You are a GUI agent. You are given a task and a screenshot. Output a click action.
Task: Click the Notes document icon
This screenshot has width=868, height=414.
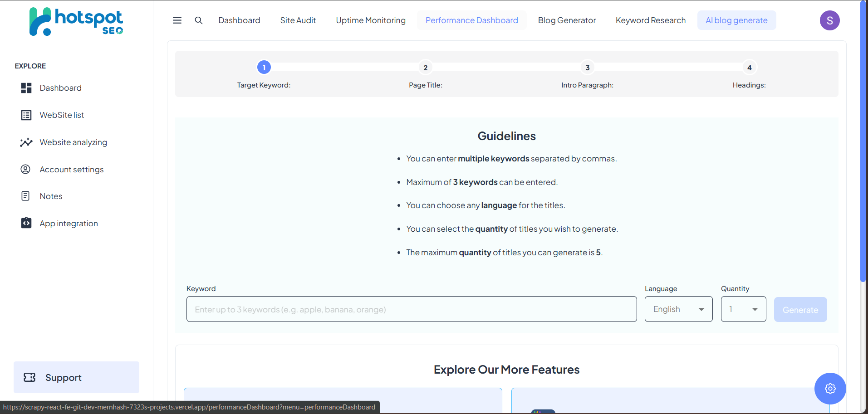click(x=25, y=196)
